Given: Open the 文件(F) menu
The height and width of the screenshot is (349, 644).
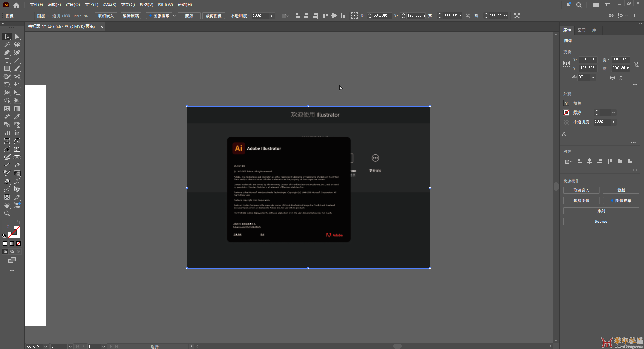Looking at the screenshot, I should (36, 5).
